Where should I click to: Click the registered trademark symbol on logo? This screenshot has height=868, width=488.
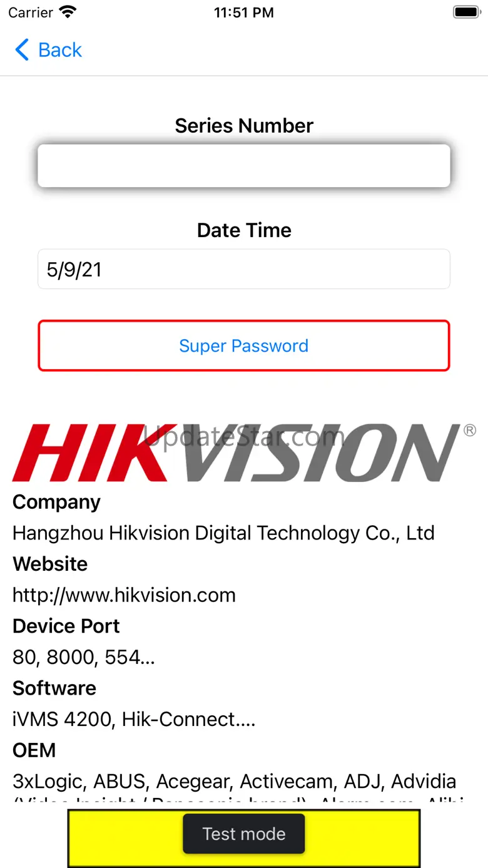(470, 430)
